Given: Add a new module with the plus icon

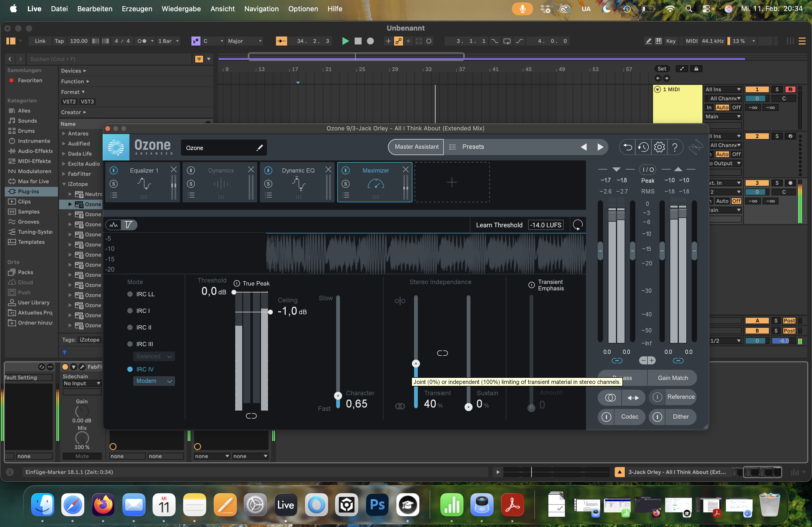Looking at the screenshot, I should click(452, 182).
